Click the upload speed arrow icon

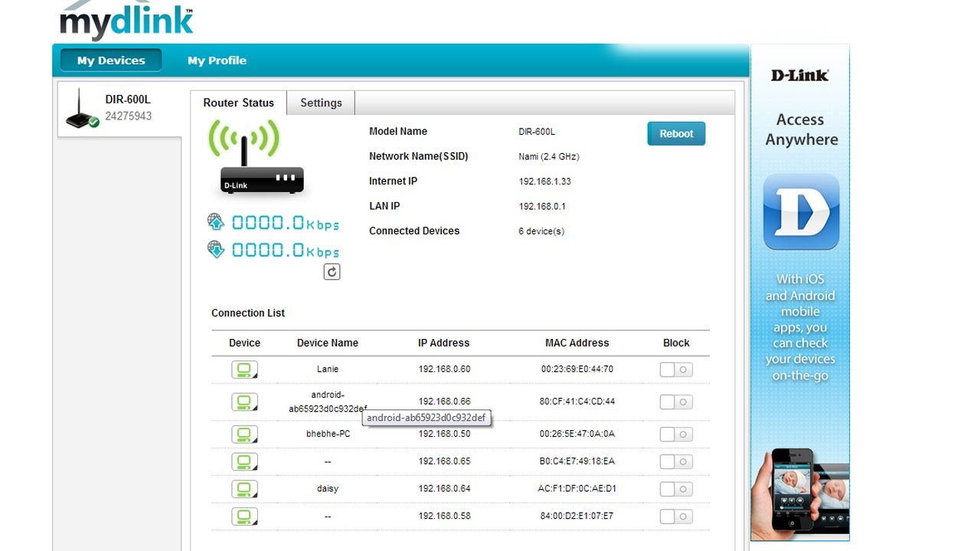pyautogui.click(x=216, y=222)
